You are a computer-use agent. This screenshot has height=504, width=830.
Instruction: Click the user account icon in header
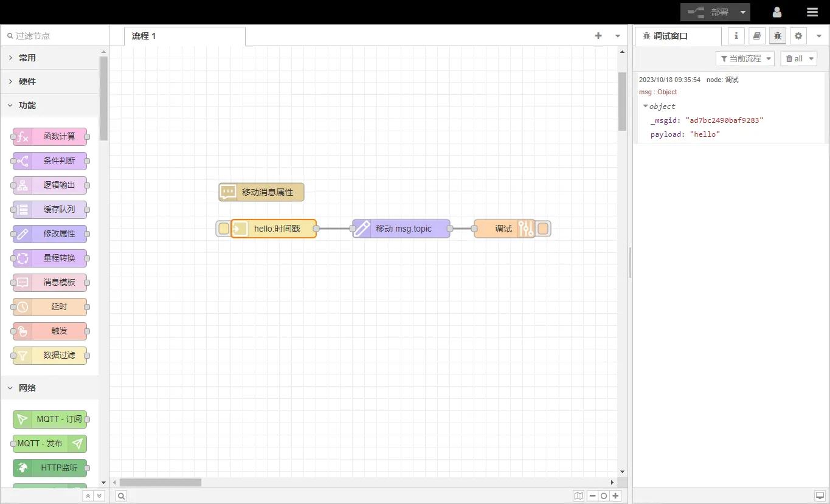tap(777, 12)
